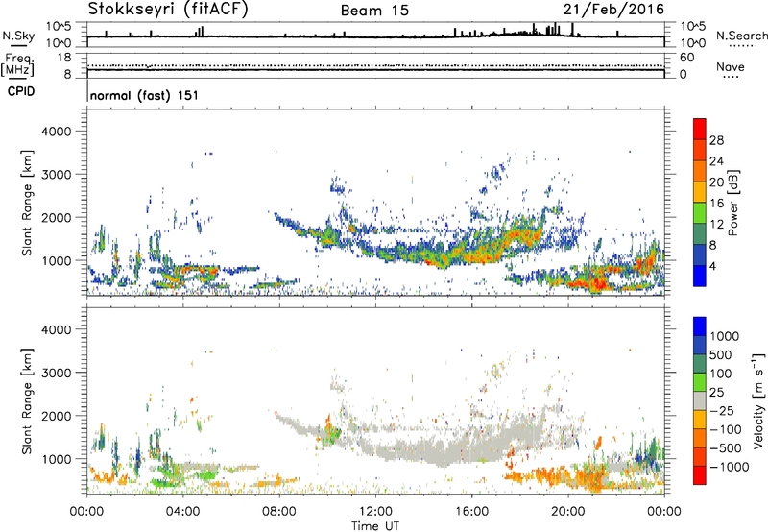Click the 'Freq. [MHz]' label
The height and width of the screenshot is (532, 768).
pos(17,65)
